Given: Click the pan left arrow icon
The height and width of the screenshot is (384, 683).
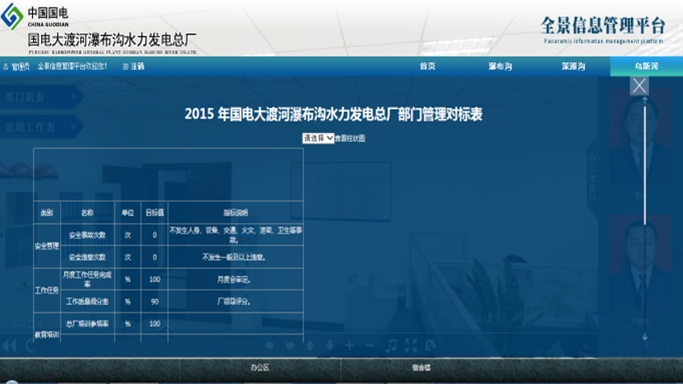Looking at the screenshot, I should point(270,346).
